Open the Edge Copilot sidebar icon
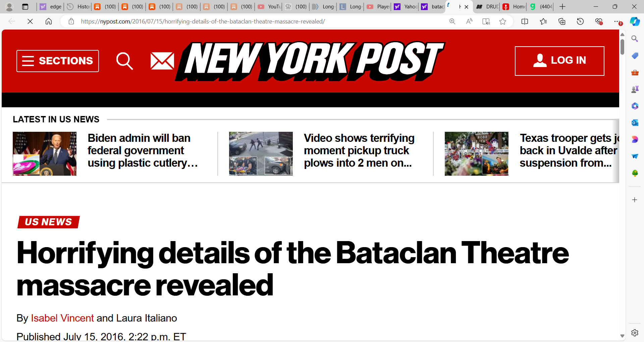This screenshot has width=644, height=342. coord(635,21)
